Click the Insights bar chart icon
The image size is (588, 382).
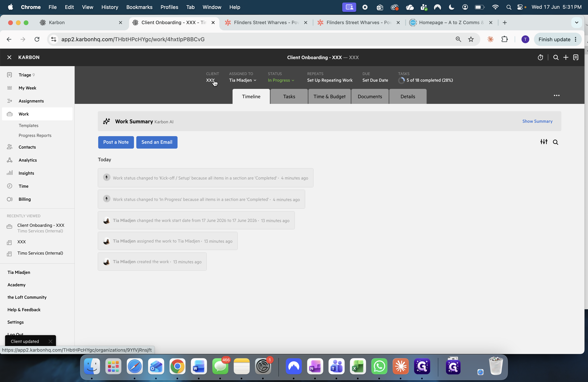[x=10, y=173]
